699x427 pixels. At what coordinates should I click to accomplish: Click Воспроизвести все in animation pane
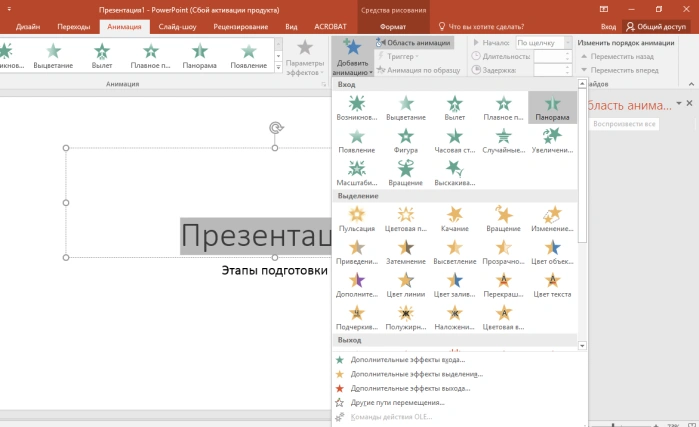click(624, 124)
